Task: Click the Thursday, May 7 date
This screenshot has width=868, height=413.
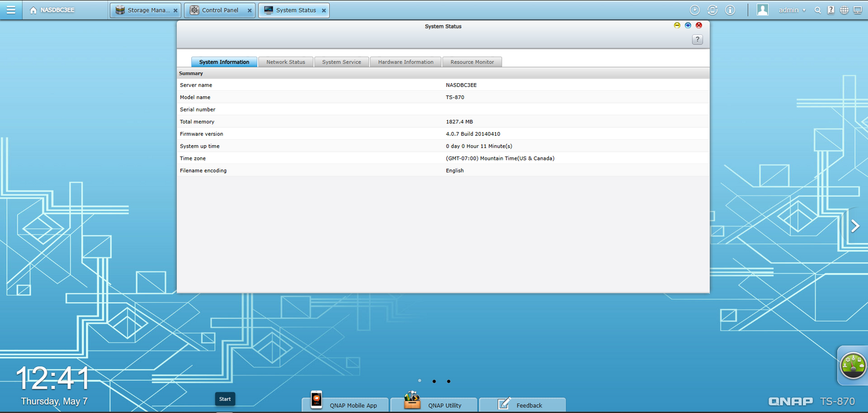Action: coord(54,401)
